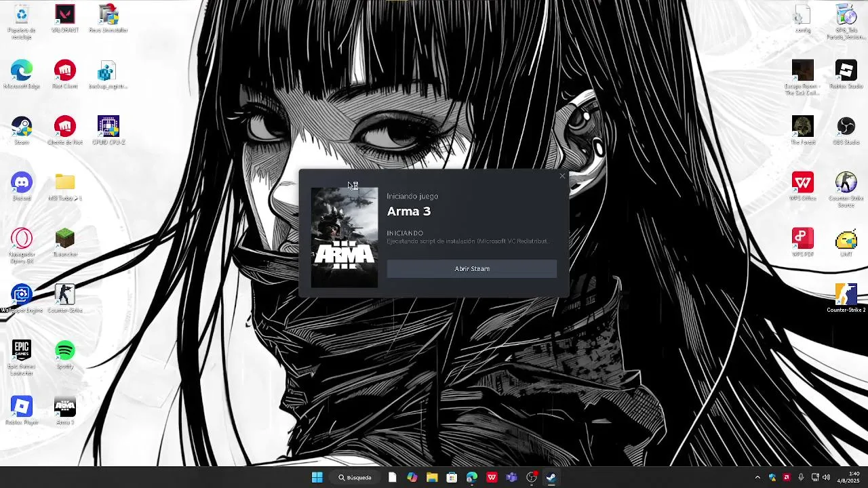Click the Iniciando juego label
868x488 pixels.
[x=412, y=197]
